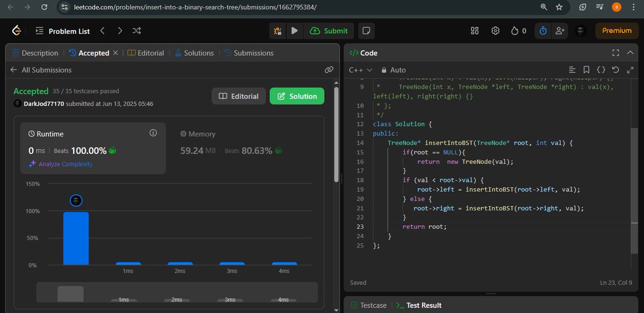The height and width of the screenshot is (313, 644).
Task: Click the Premium button
Action: tap(617, 31)
